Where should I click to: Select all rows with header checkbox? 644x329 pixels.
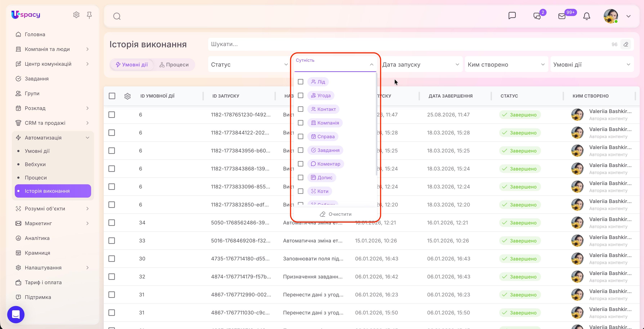pyautogui.click(x=112, y=96)
